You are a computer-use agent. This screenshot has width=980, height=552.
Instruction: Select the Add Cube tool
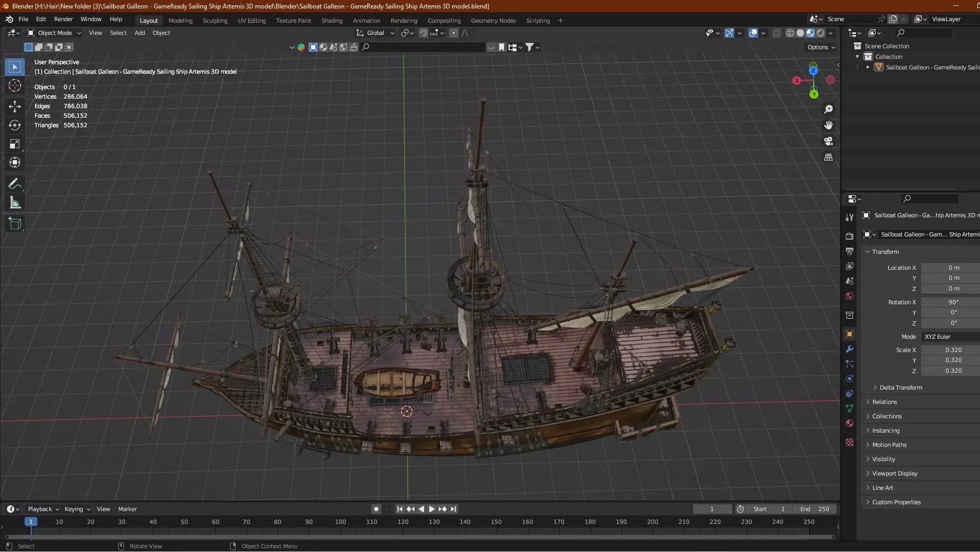[x=15, y=224]
